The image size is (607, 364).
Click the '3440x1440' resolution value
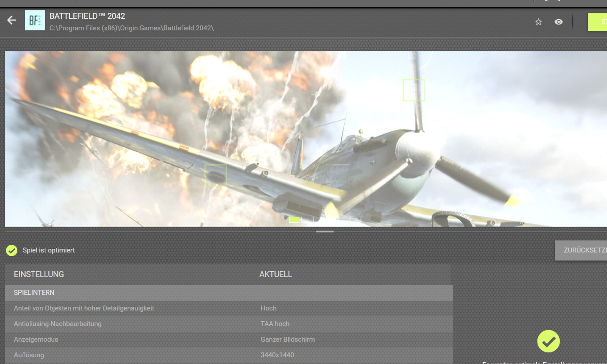(277, 355)
